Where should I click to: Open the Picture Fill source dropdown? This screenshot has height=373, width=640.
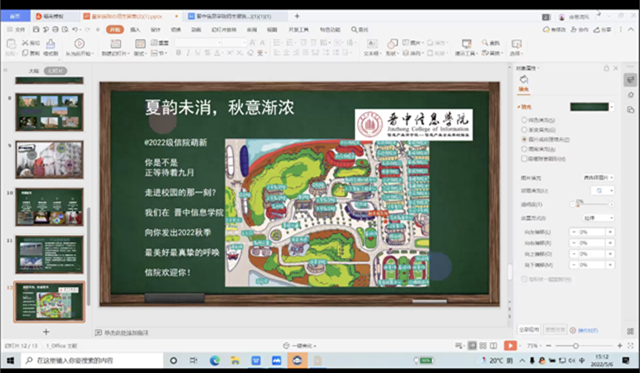pos(598,178)
